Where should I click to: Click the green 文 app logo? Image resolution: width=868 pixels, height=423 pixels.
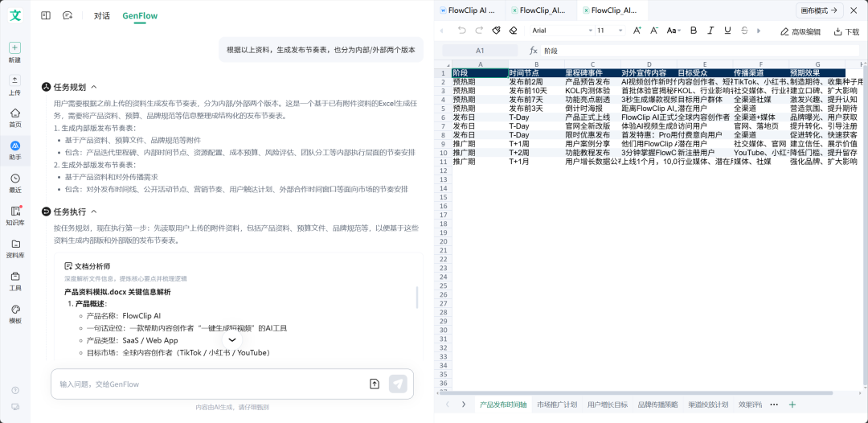(15, 15)
